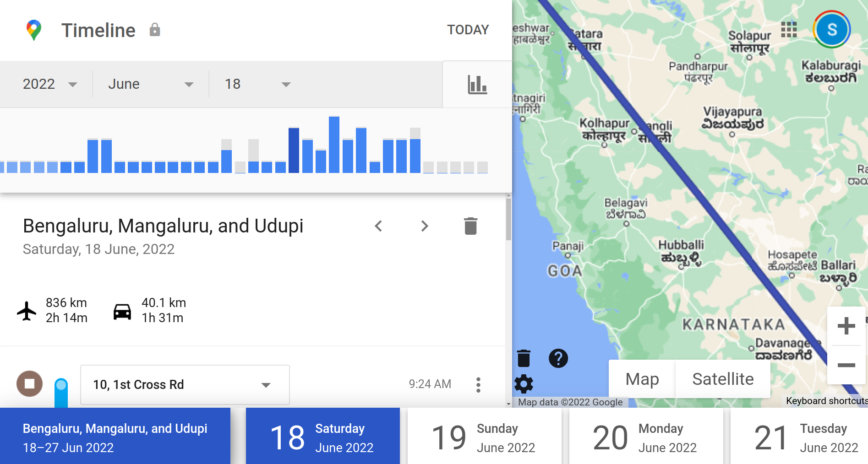
Task: Click the car driving icon
Action: click(122, 312)
